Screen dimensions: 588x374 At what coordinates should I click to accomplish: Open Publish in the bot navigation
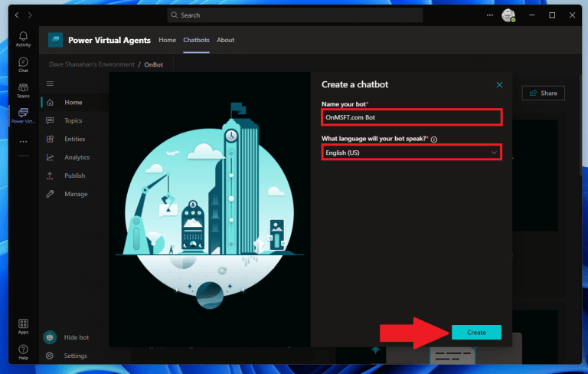coord(73,176)
